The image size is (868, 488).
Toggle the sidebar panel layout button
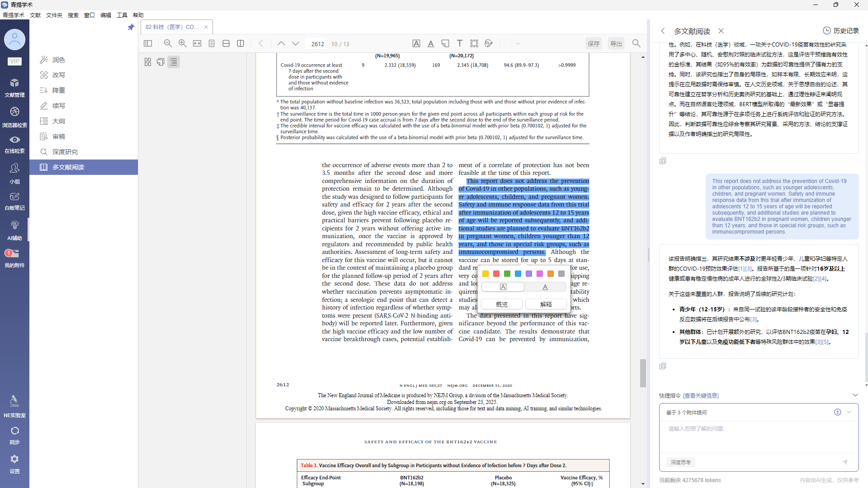(148, 43)
